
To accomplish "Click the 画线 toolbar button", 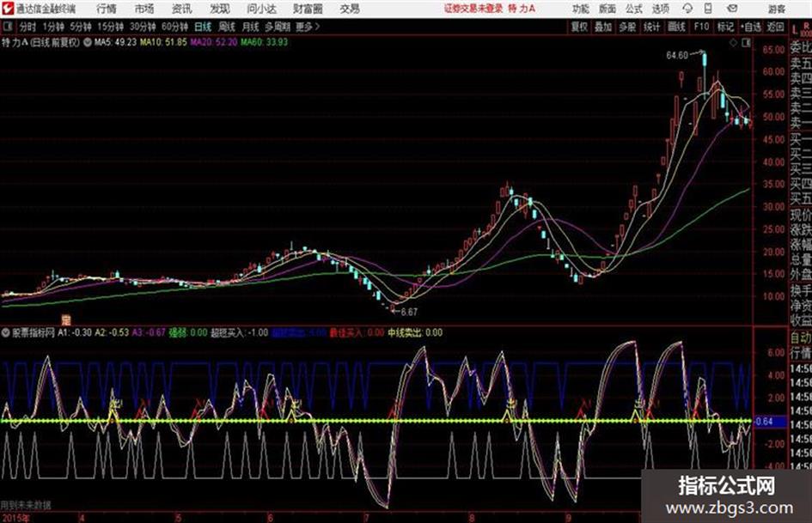I will pos(677,27).
